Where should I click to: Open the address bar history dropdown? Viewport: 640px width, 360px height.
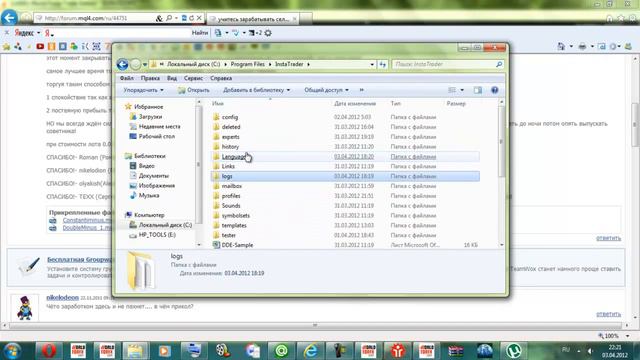(x=372, y=64)
